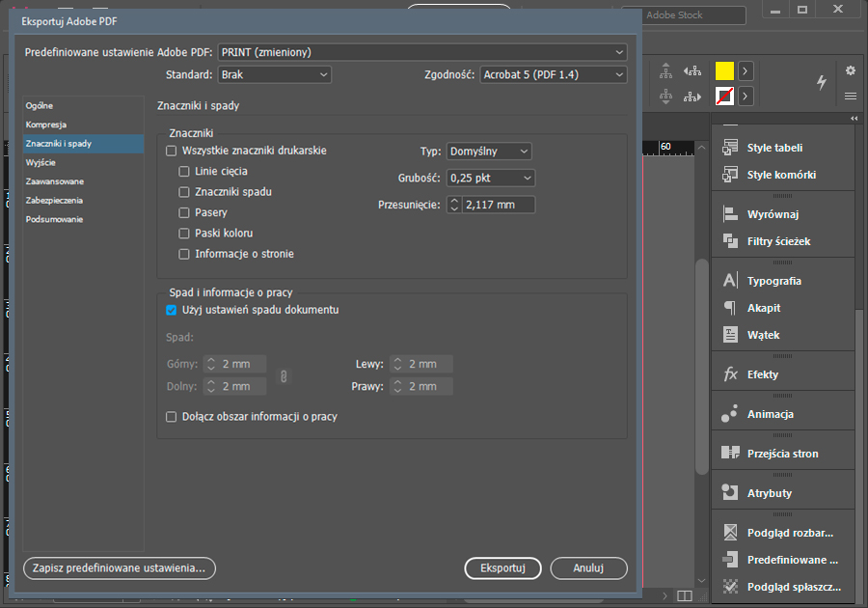
Task: Open the Podgląd rozbarwień panel icon
Action: (730, 532)
